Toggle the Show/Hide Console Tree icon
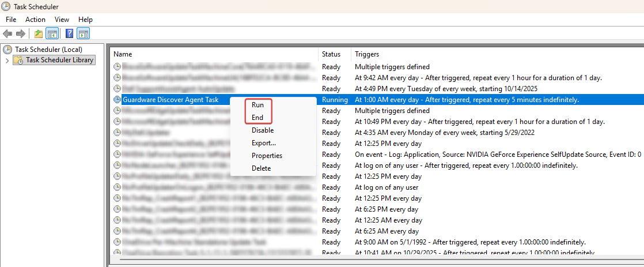The height and width of the screenshot is (267, 644). [x=52, y=33]
